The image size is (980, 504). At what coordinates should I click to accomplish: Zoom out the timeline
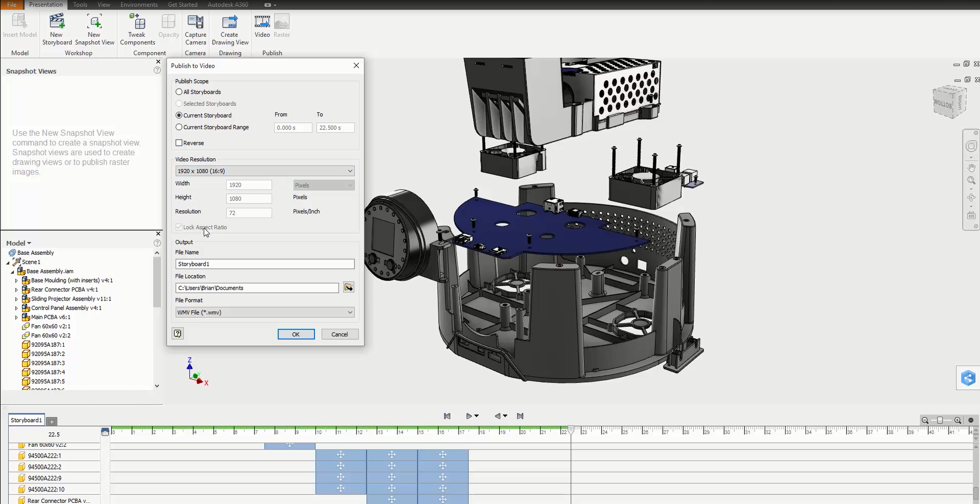(x=925, y=420)
